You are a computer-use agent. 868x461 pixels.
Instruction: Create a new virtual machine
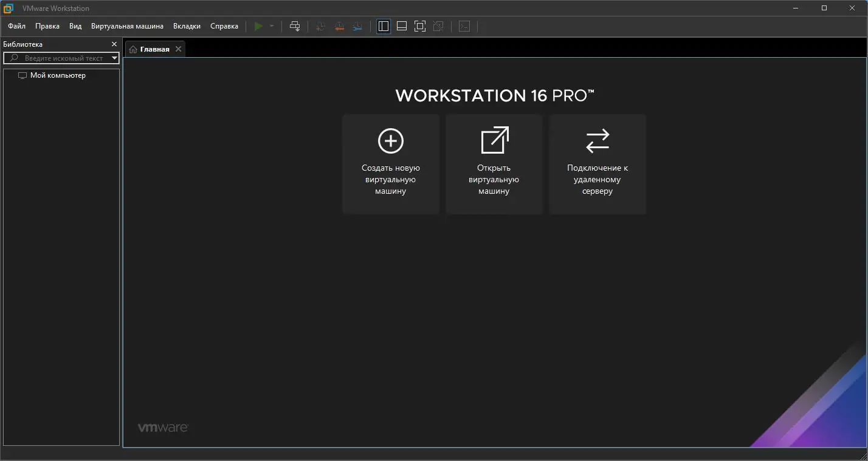pyautogui.click(x=390, y=164)
